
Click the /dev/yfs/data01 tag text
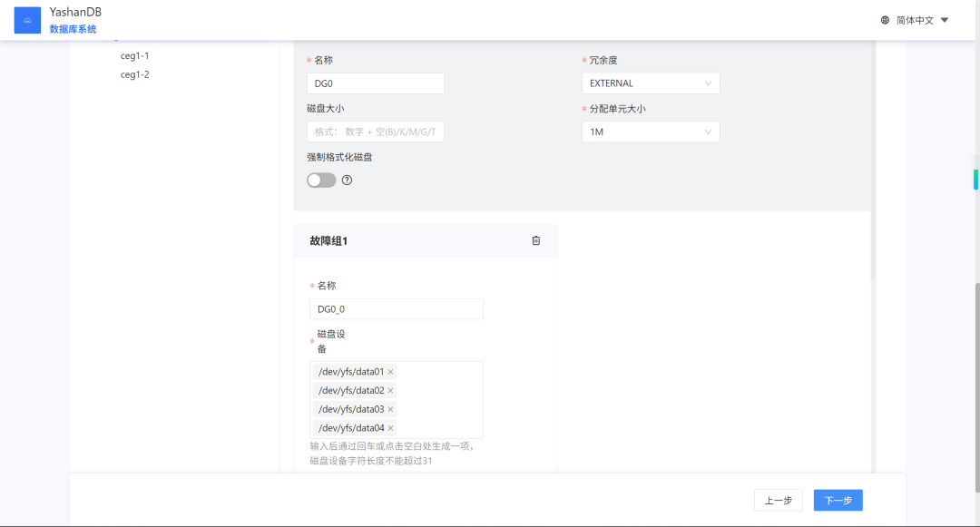351,372
